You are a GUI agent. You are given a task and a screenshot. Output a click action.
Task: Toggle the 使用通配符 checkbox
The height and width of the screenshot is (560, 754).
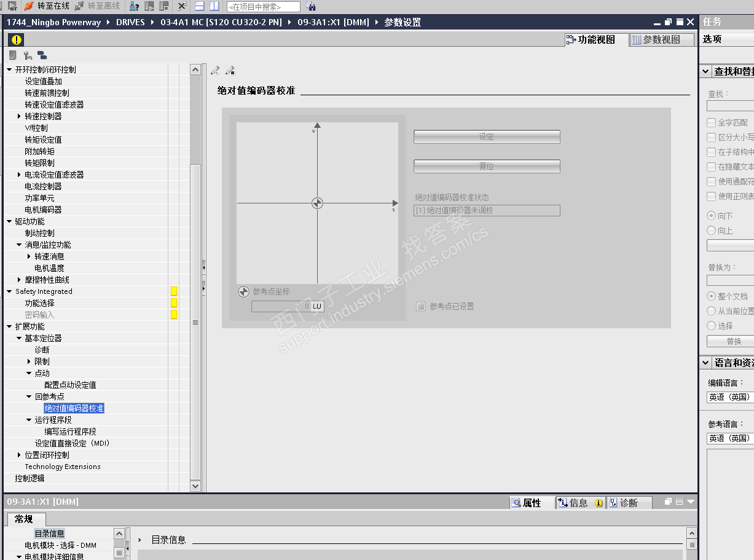(x=712, y=182)
